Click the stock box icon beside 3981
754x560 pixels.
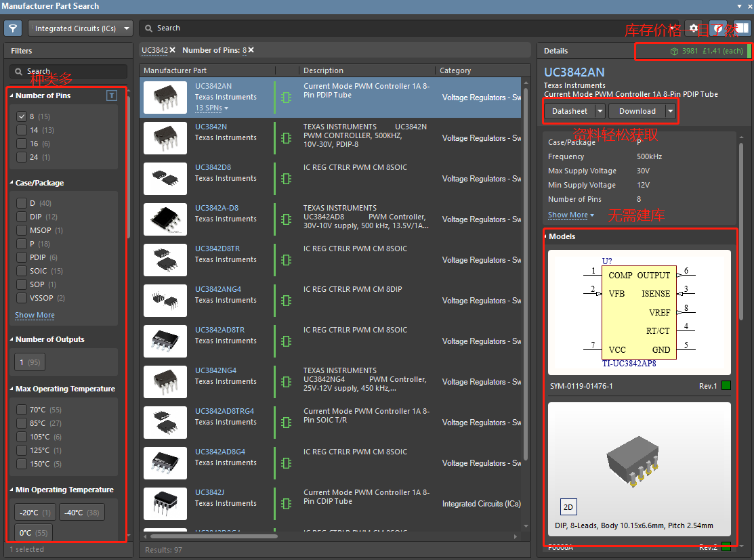coord(674,51)
